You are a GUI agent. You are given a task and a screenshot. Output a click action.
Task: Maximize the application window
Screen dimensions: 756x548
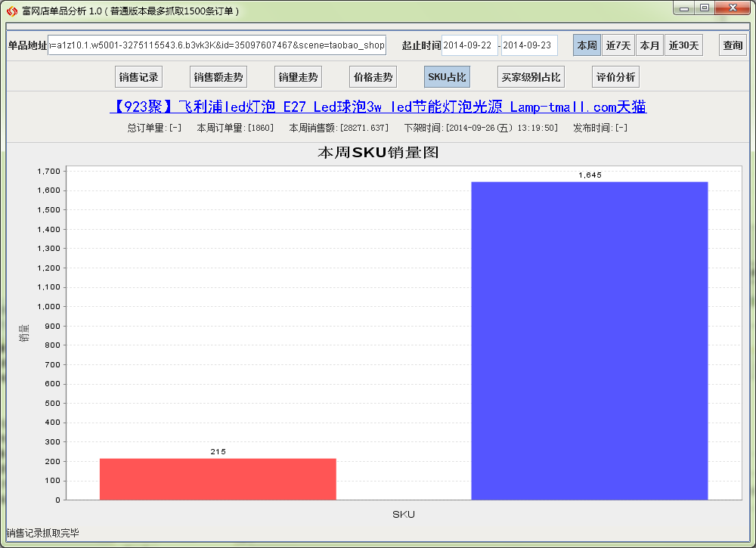tap(704, 8)
